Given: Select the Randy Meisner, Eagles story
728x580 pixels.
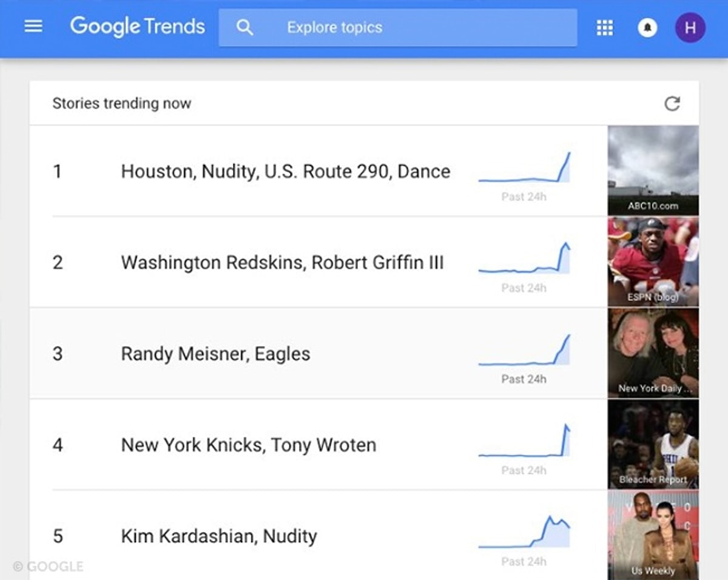Looking at the screenshot, I should pos(216,353).
